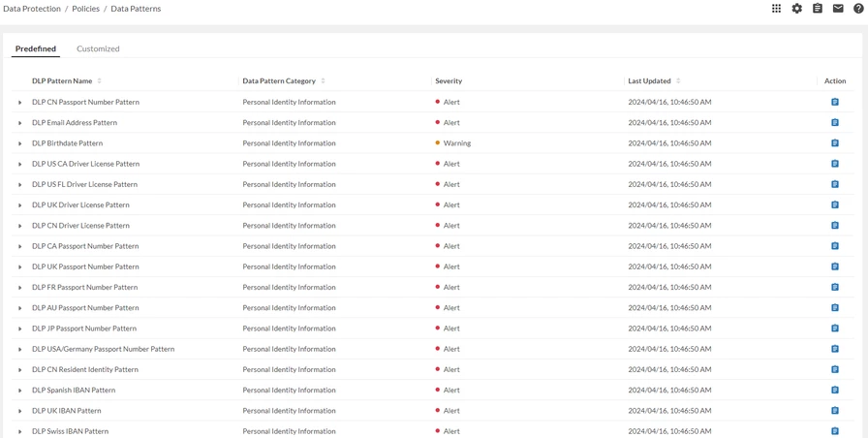Screen dimensions: 868x438
Task: Click action icon for DLP CN Resident Identity Pattern
Action: coord(835,369)
